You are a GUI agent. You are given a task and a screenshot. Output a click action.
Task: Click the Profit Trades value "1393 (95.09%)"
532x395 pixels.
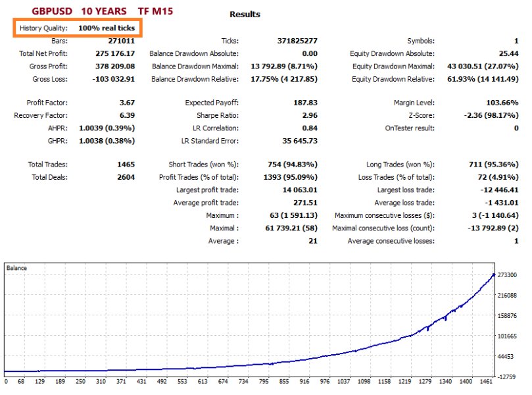coord(291,177)
